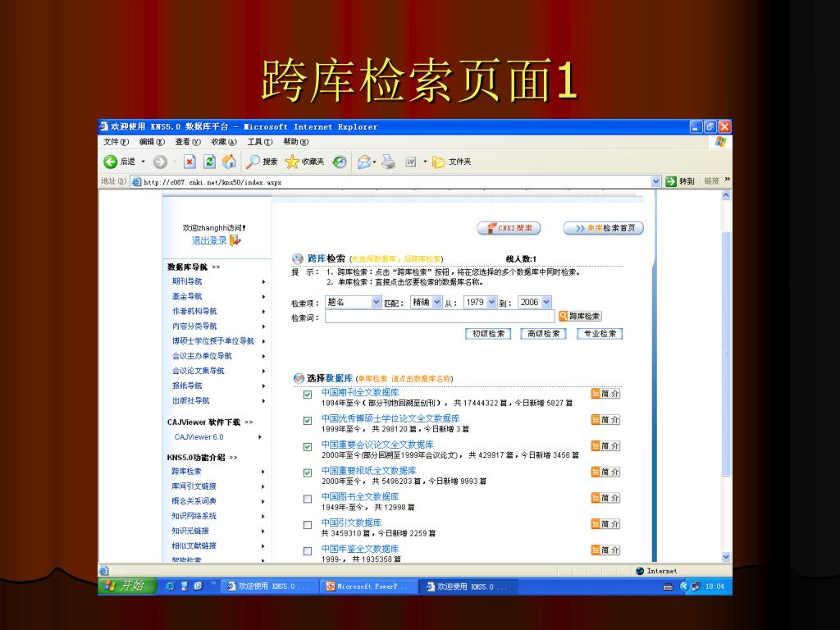Click the Stop loading red X icon
This screenshot has width=840, height=630.
coord(189,162)
